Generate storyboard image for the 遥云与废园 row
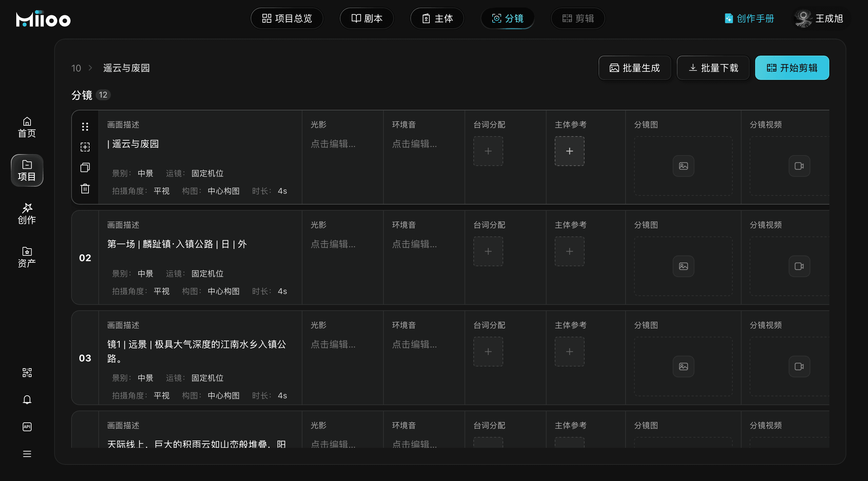This screenshot has width=868, height=481. [x=684, y=166]
